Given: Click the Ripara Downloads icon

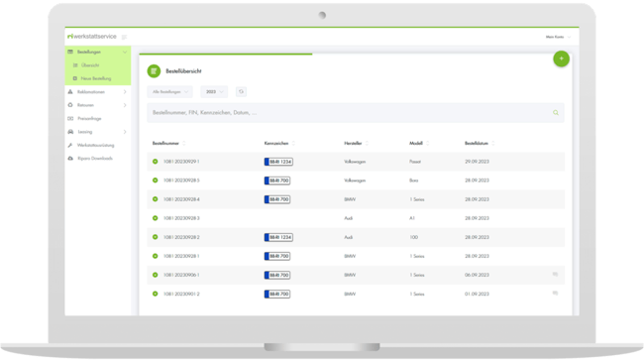Looking at the screenshot, I should [70, 159].
